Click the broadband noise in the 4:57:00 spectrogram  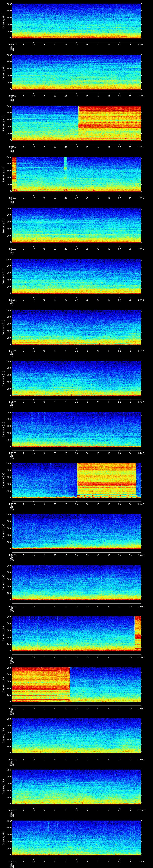41,684
